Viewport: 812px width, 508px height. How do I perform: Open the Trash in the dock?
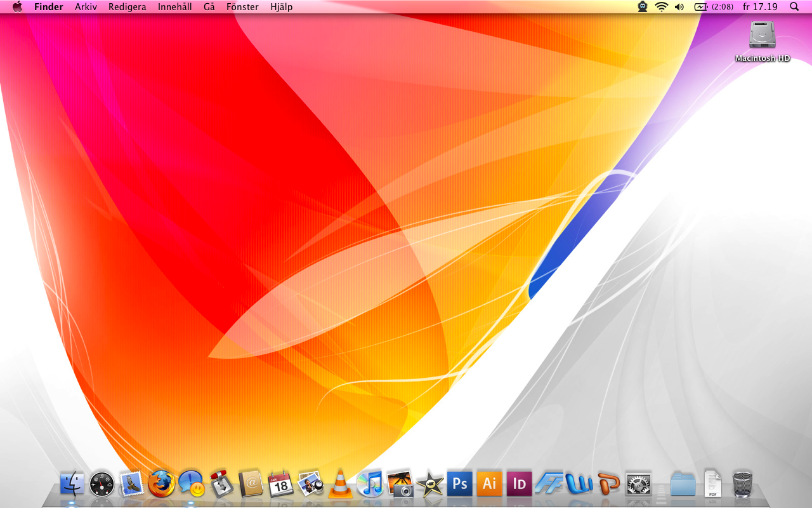[742, 484]
